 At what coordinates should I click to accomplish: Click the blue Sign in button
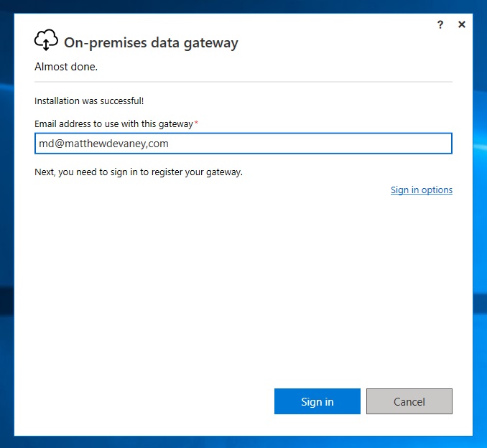(x=317, y=401)
